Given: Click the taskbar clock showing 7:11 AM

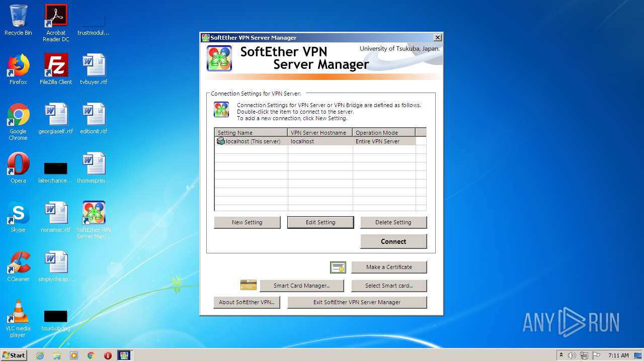Looking at the screenshot, I should point(618,355).
